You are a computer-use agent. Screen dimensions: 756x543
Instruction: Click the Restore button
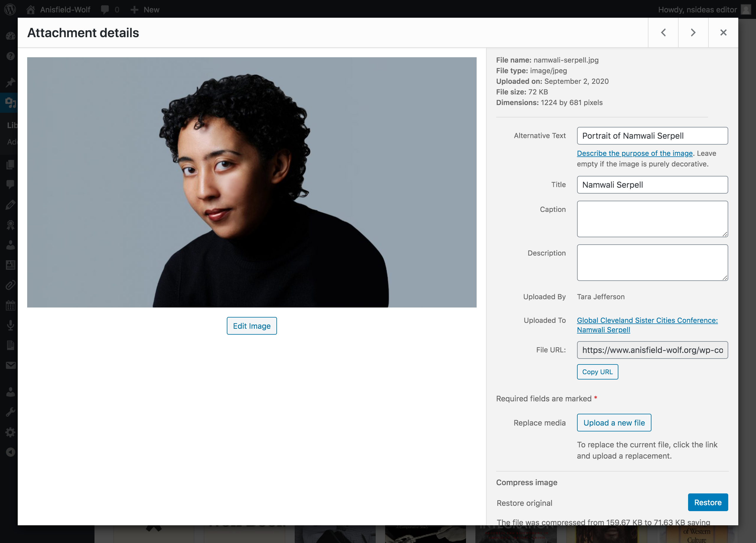708,502
